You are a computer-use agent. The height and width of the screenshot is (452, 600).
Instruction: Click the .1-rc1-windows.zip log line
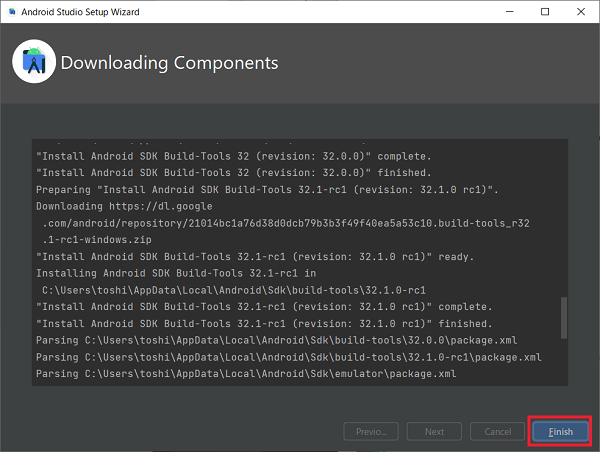(x=97, y=240)
